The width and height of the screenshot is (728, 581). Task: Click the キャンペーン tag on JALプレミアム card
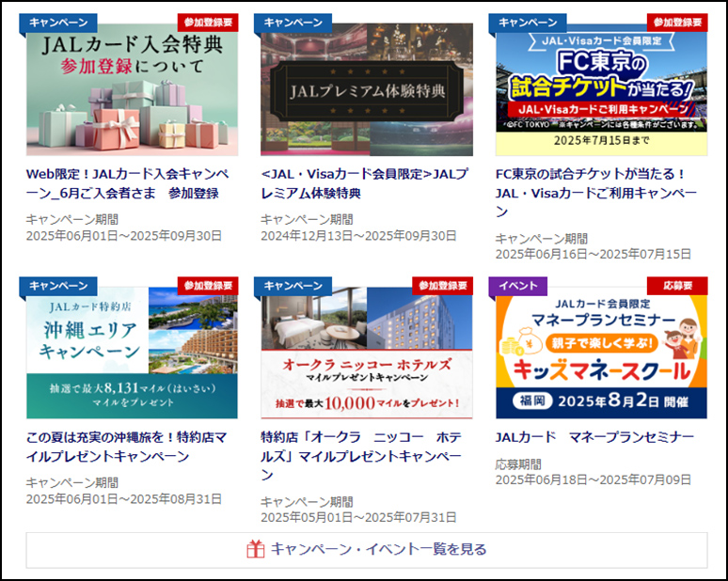click(293, 23)
